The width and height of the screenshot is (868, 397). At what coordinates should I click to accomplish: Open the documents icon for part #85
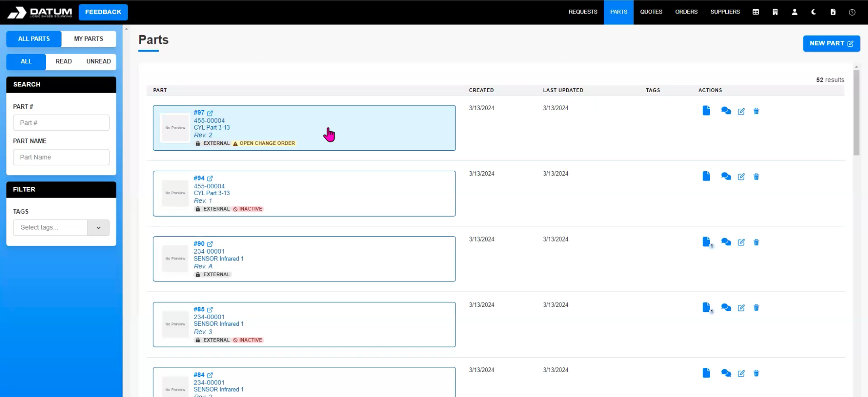[707, 308]
